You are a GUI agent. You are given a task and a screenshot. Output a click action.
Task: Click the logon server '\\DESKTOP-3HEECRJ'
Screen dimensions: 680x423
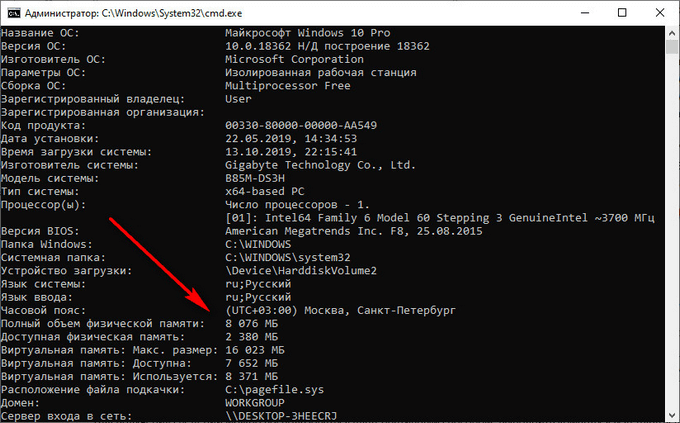click(281, 416)
